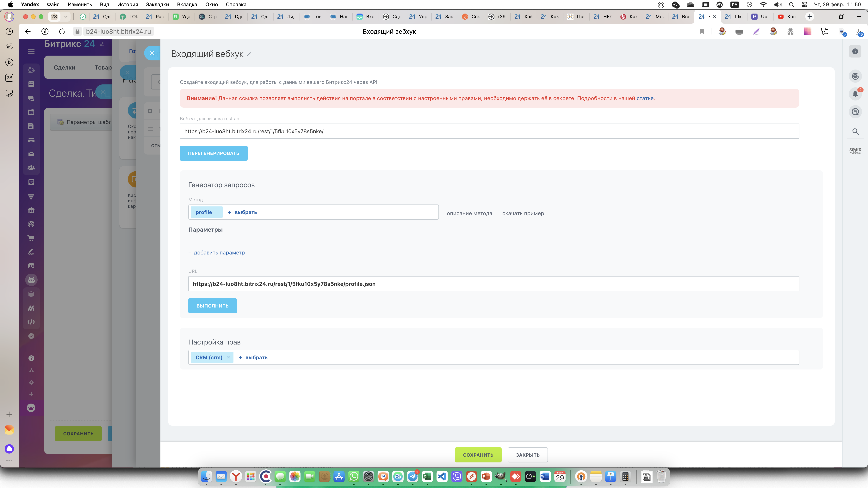Image resolution: width=868 pixels, height=488 pixels.
Task: Open the Закладки menu
Action: pos(157,4)
